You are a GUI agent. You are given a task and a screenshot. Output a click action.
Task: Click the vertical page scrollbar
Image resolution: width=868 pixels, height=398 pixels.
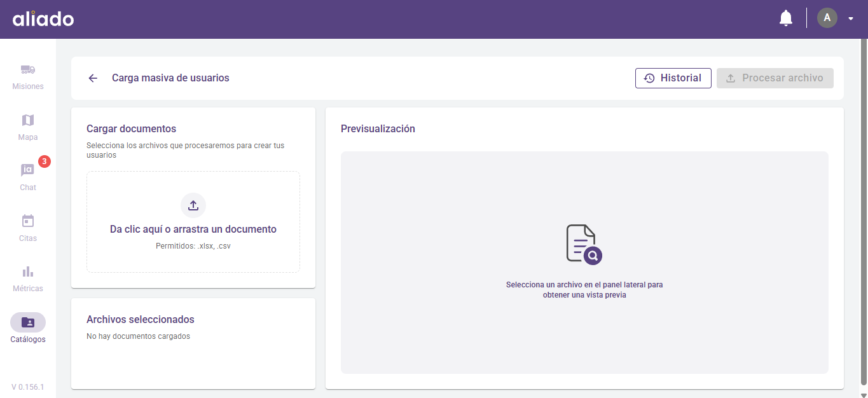(863, 210)
